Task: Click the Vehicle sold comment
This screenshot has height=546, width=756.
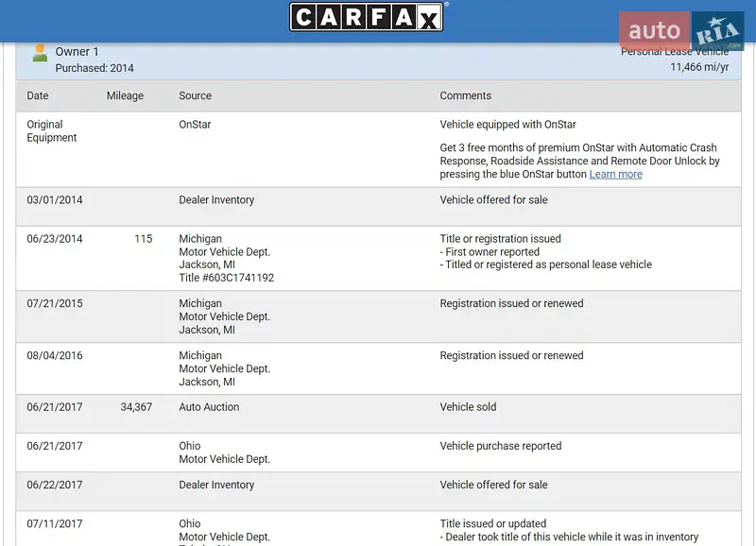Action: click(468, 408)
